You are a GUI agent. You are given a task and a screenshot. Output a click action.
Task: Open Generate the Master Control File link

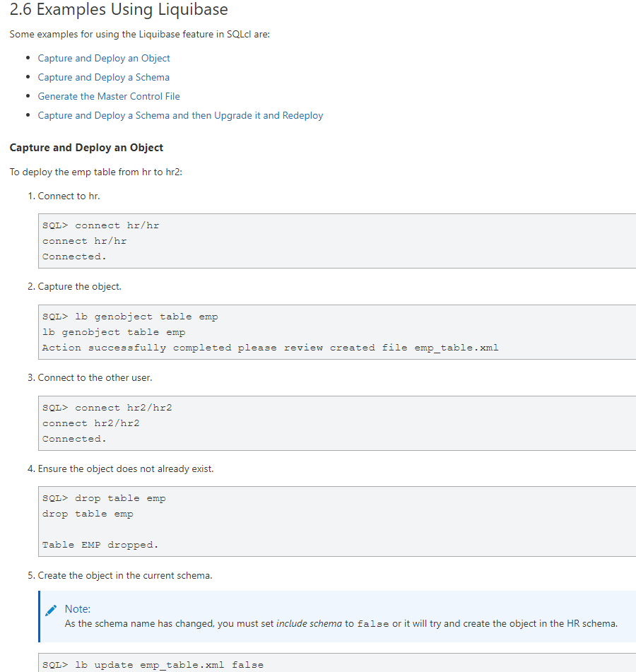point(109,96)
